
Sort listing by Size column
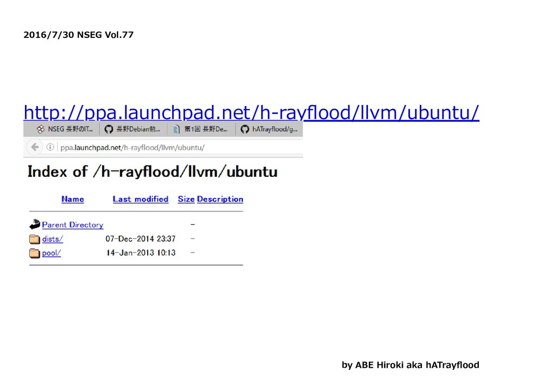pos(186,199)
